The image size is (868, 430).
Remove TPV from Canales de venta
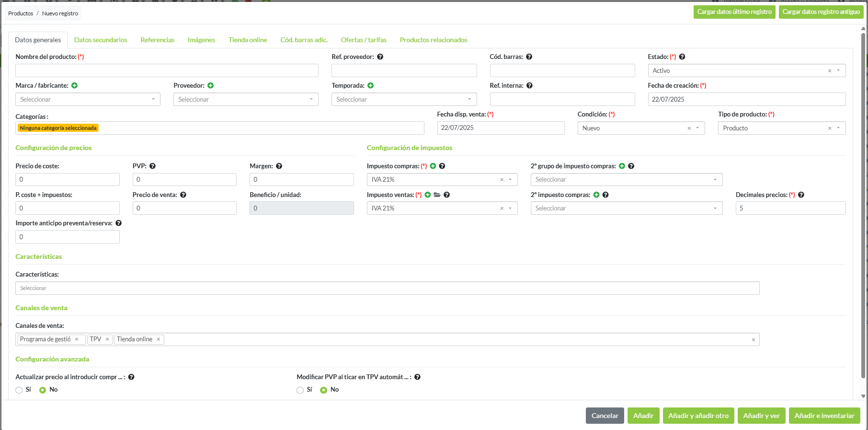point(107,339)
